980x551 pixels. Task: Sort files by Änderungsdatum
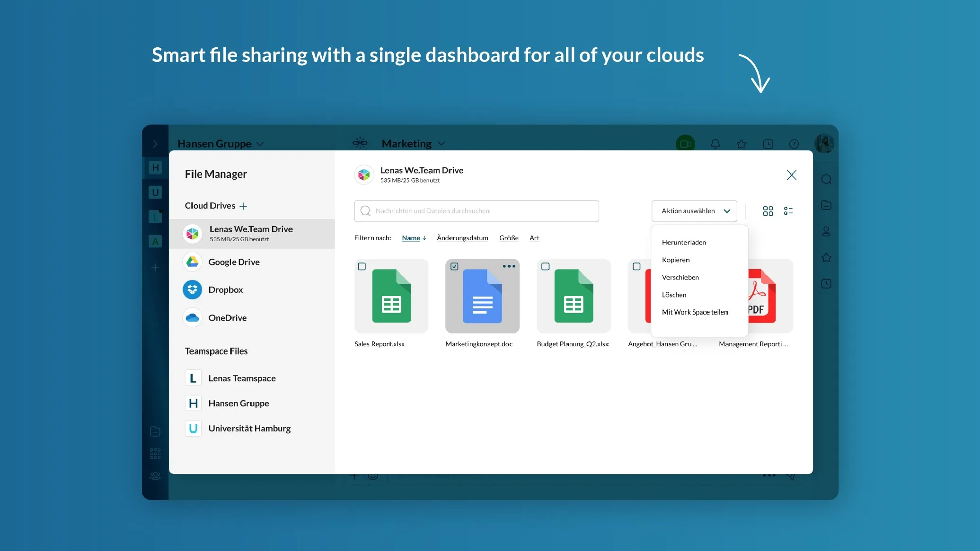point(462,238)
